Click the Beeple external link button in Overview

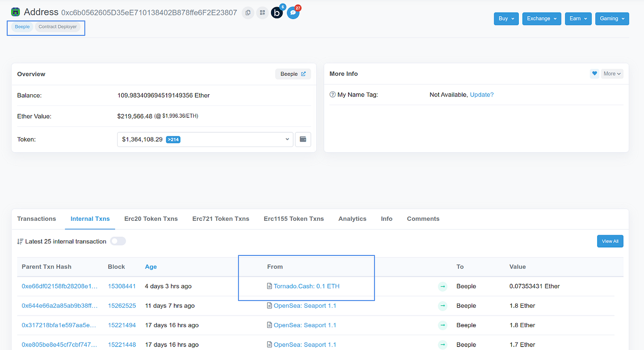point(293,74)
